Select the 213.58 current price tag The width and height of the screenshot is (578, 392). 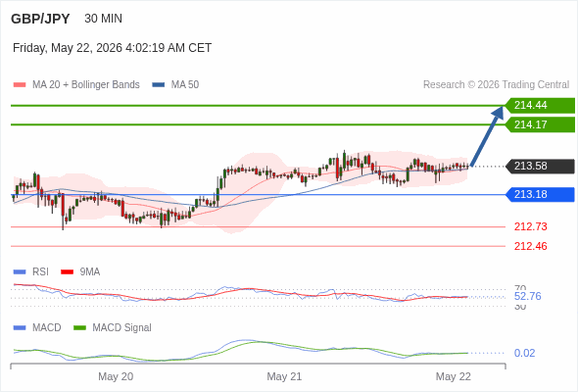(x=540, y=167)
